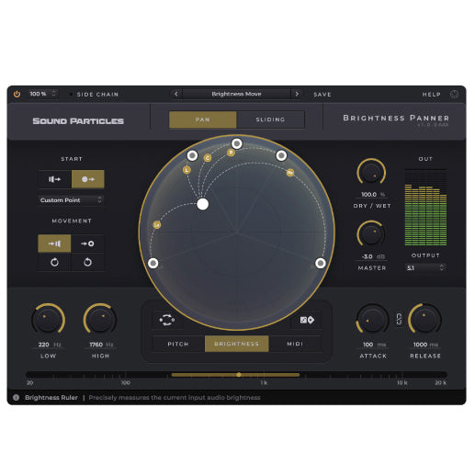The image size is (475, 476).
Task: Click the DRY / WET knob
Action: (371, 173)
